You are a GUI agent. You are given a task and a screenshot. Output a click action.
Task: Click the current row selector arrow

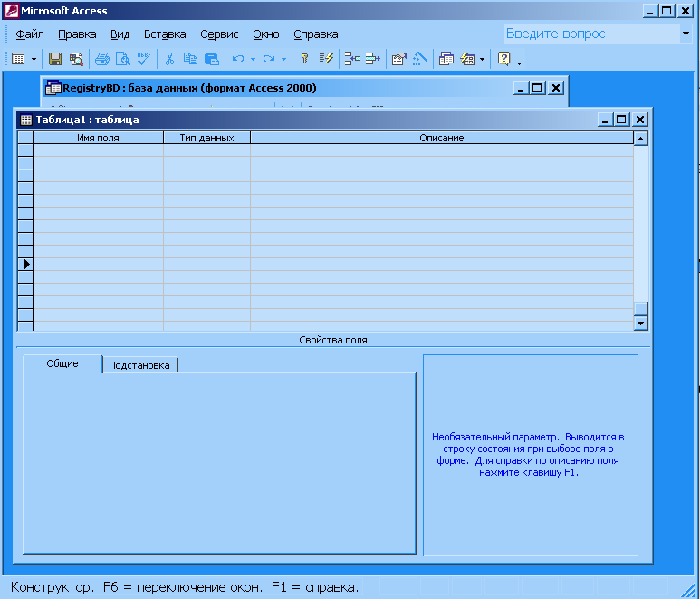26,264
